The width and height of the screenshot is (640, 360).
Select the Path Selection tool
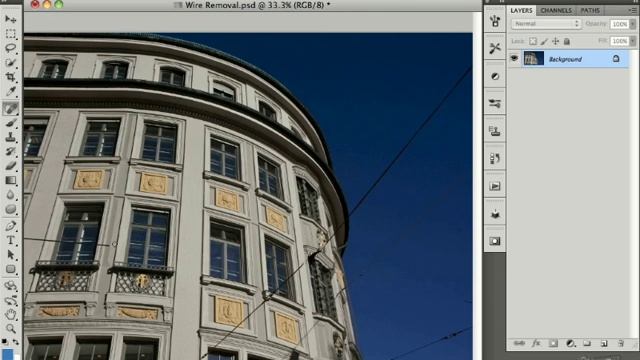coord(11,255)
